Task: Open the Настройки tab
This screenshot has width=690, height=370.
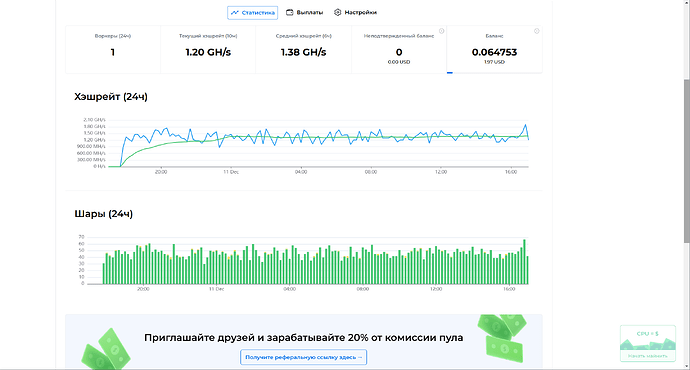Action: click(355, 12)
